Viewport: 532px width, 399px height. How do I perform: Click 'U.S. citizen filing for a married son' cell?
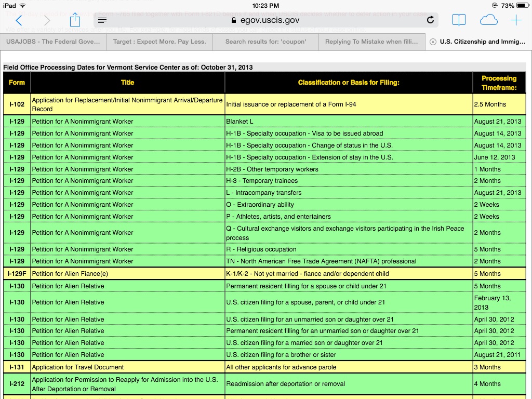tap(349, 343)
